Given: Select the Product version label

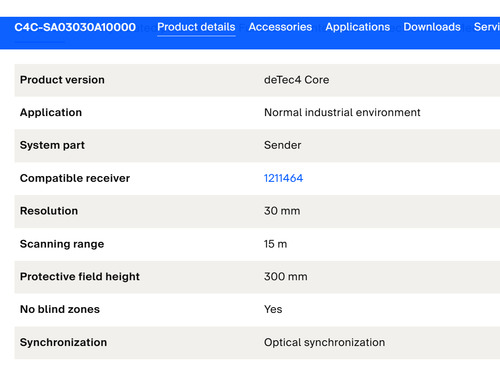Looking at the screenshot, I should click(62, 80).
